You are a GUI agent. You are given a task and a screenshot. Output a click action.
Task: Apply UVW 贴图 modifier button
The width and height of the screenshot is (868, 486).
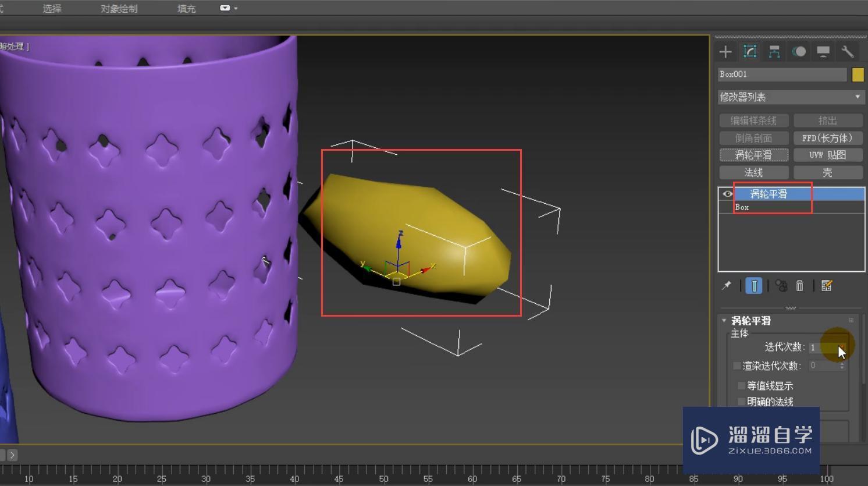[x=828, y=155]
